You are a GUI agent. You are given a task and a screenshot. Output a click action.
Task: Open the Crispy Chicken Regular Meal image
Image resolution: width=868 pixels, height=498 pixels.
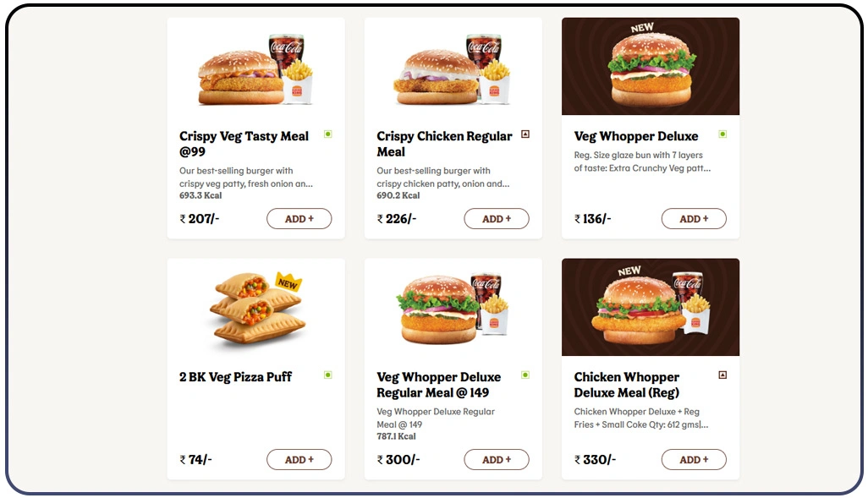pyautogui.click(x=453, y=67)
